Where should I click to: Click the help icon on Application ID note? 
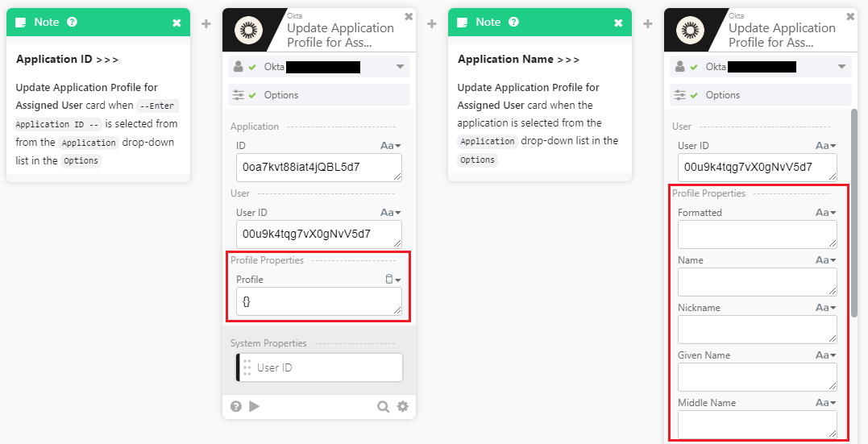pos(73,23)
